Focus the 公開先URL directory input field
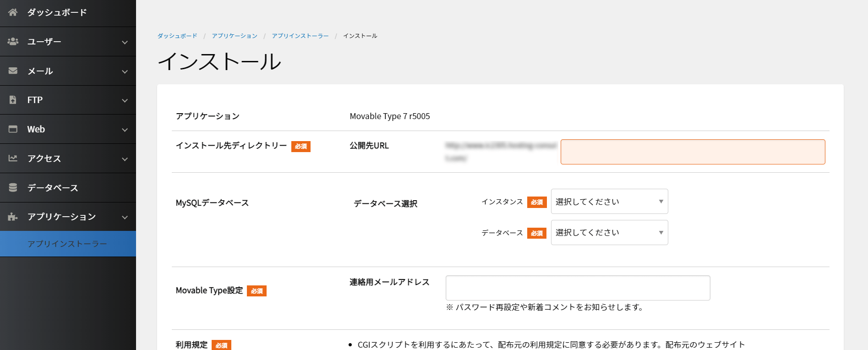The width and height of the screenshot is (868, 350). pyautogui.click(x=693, y=152)
